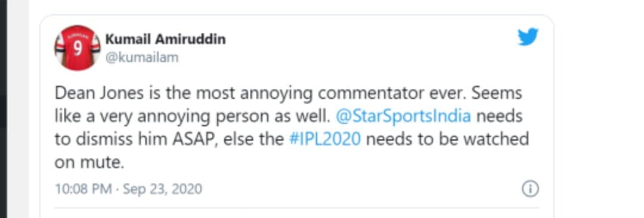Click the Sep 23, 2020 date

163,189
